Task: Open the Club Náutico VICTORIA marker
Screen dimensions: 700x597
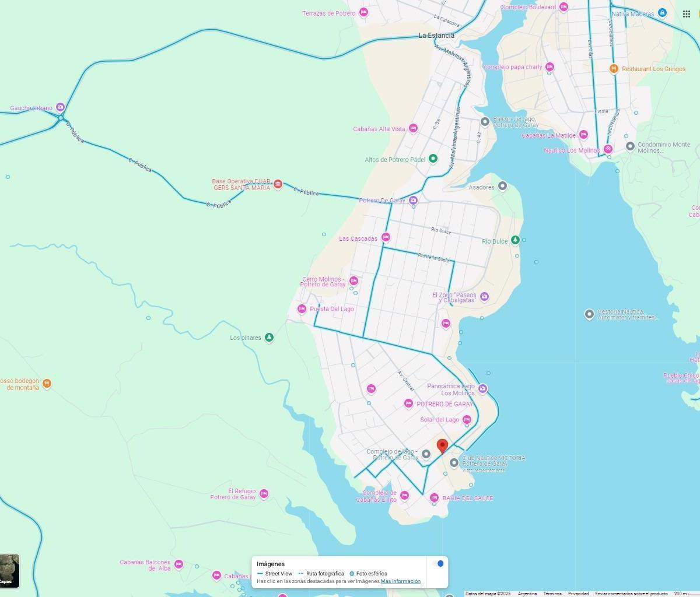Action: tap(454, 463)
